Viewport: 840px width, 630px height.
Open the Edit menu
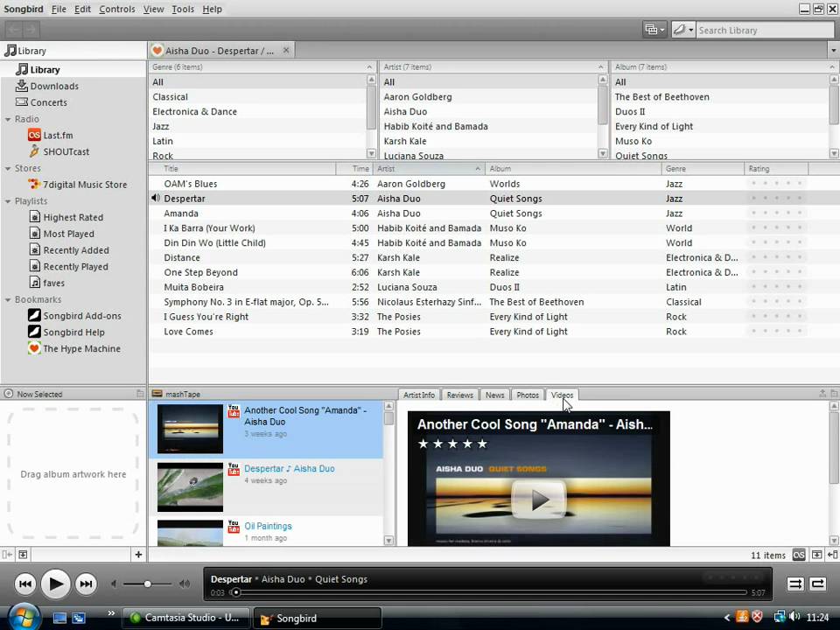coord(82,9)
